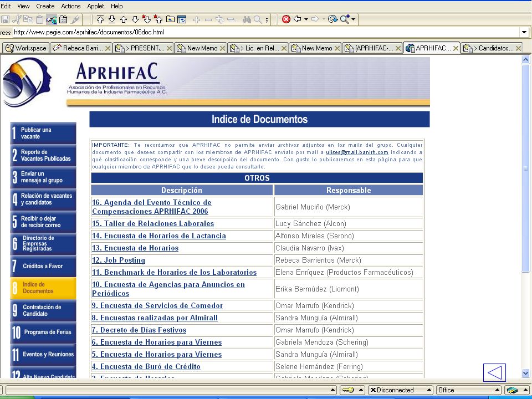Click the Refresh globe icon
Screen dimensions: 532x399
(x=333, y=19)
